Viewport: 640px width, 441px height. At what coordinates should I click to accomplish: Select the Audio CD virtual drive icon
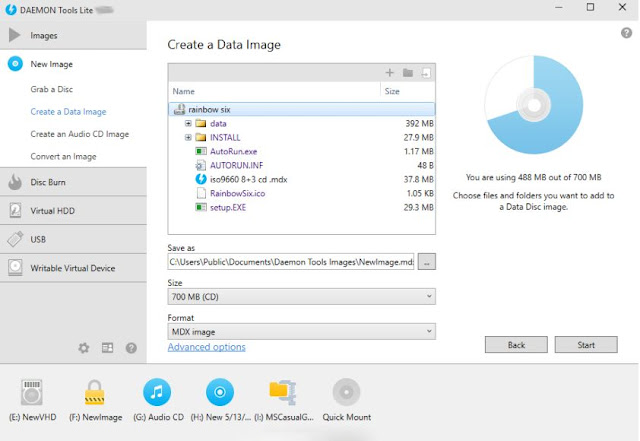(158, 393)
